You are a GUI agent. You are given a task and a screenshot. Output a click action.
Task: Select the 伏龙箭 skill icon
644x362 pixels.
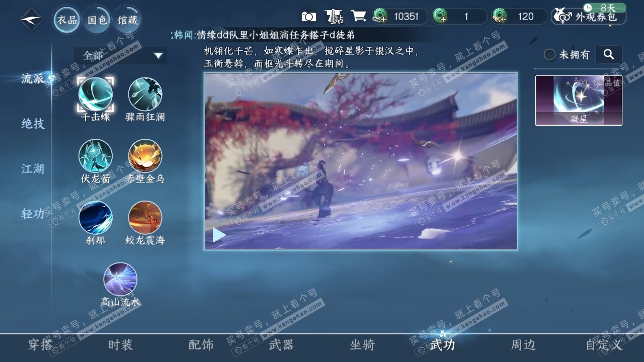coord(96,156)
